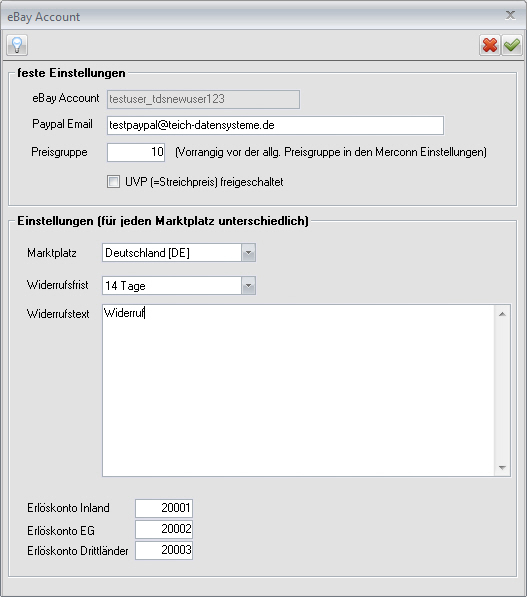Click the 'Marktplatz' label

pos(52,253)
